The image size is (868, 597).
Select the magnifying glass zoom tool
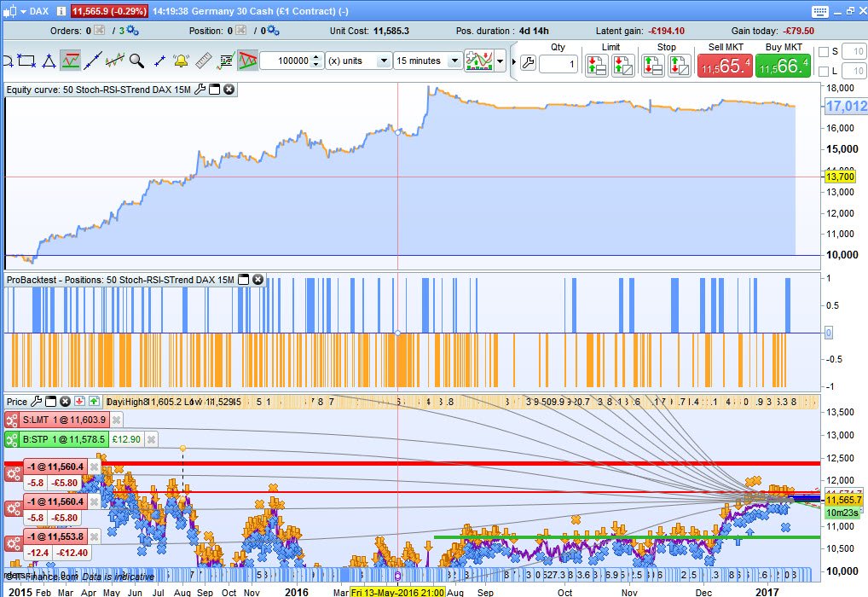click(136, 61)
